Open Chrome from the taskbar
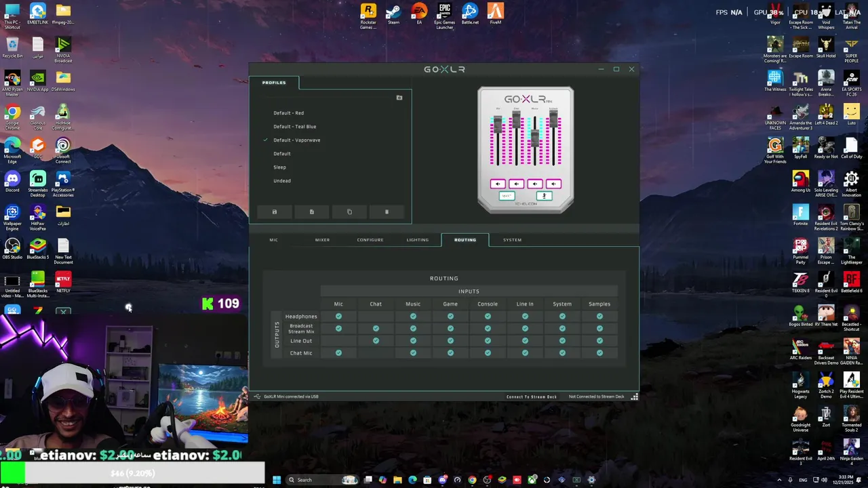 pyautogui.click(x=472, y=480)
